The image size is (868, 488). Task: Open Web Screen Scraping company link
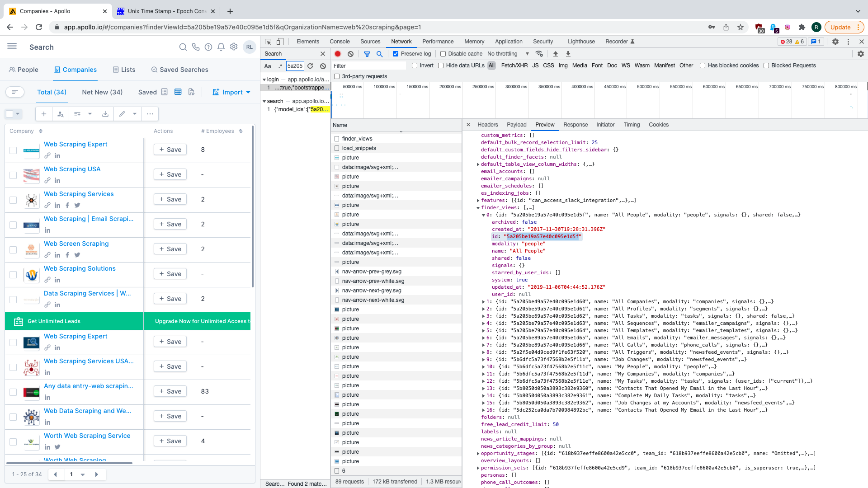[76, 244]
